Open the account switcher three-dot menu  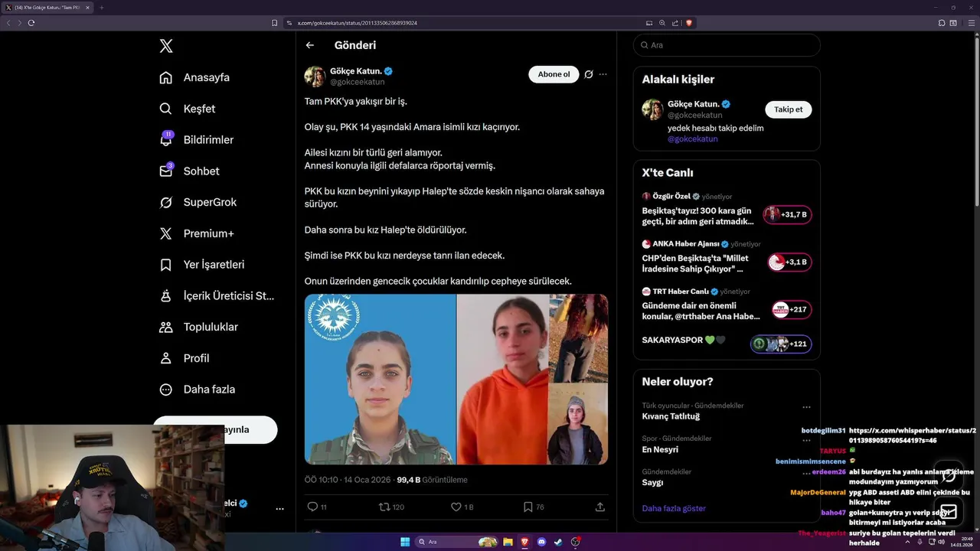coord(279,508)
